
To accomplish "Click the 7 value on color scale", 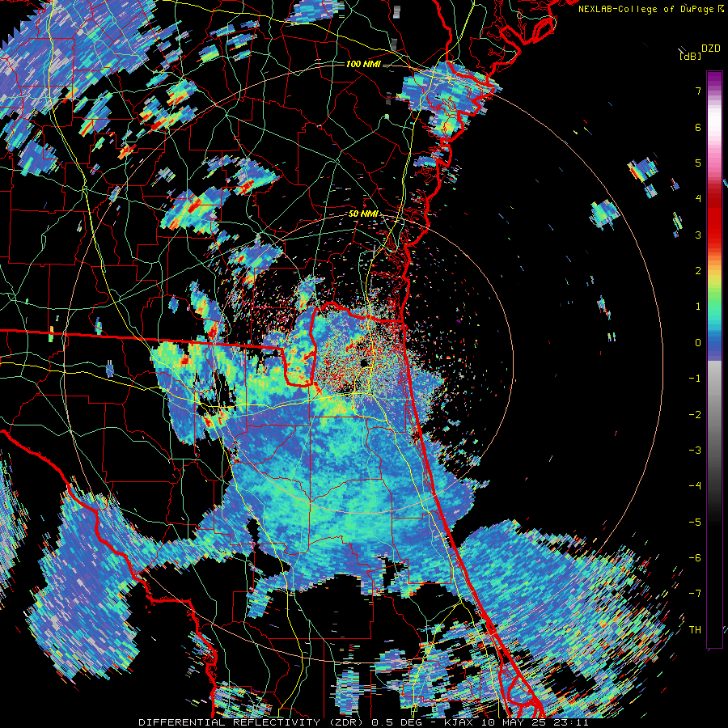I will pos(698,91).
